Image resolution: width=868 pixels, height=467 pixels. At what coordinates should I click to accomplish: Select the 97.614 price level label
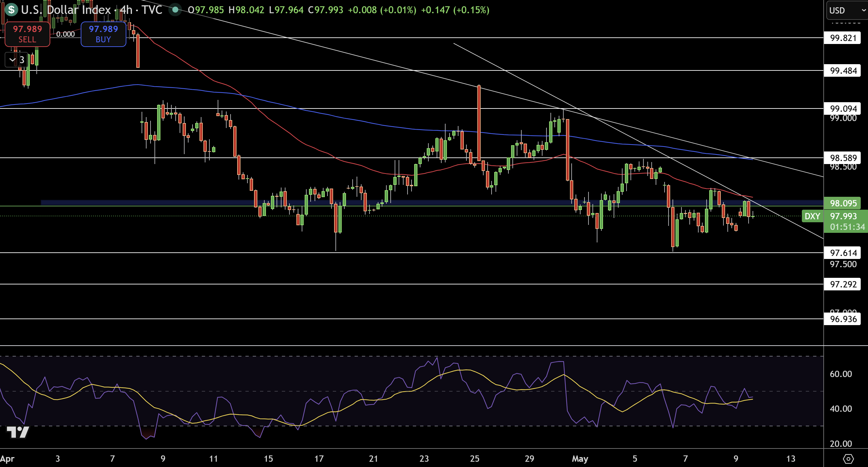pos(842,253)
